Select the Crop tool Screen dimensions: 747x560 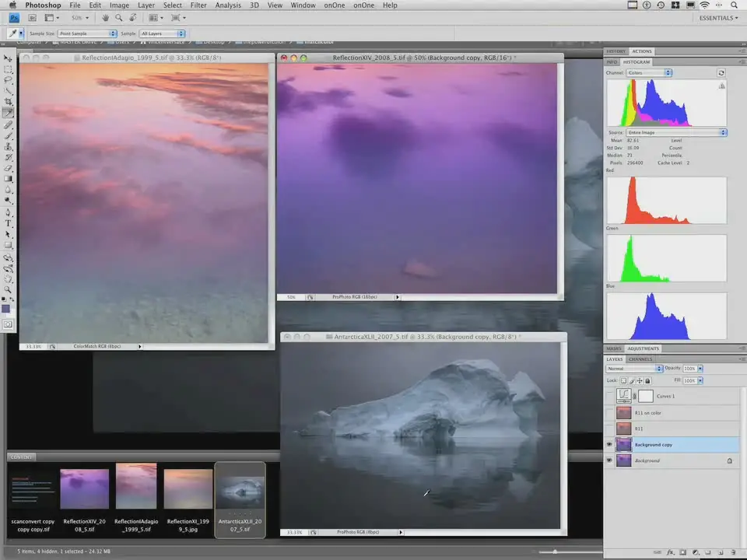[8, 102]
